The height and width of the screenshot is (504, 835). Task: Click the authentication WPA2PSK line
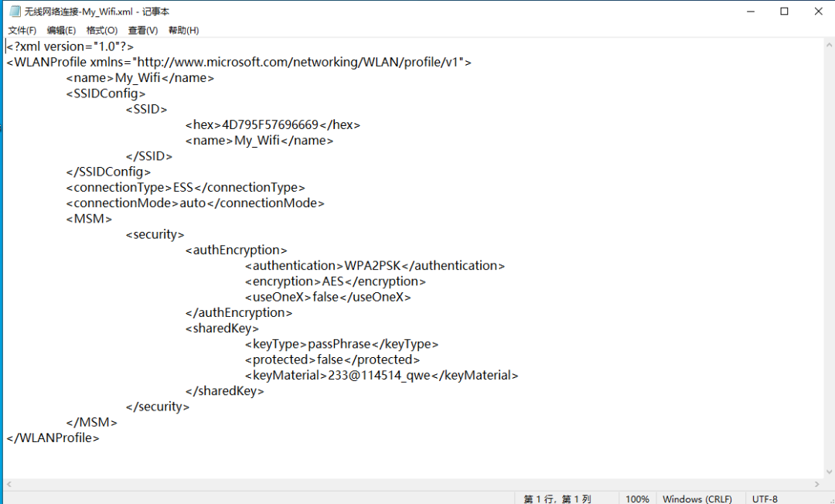coord(375,266)
